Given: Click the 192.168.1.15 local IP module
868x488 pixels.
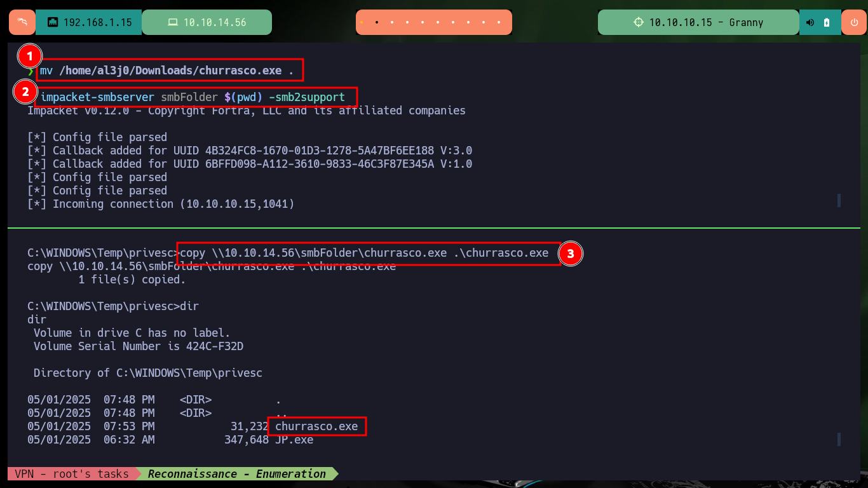Looking at the screenshot, I should [88, 22].
